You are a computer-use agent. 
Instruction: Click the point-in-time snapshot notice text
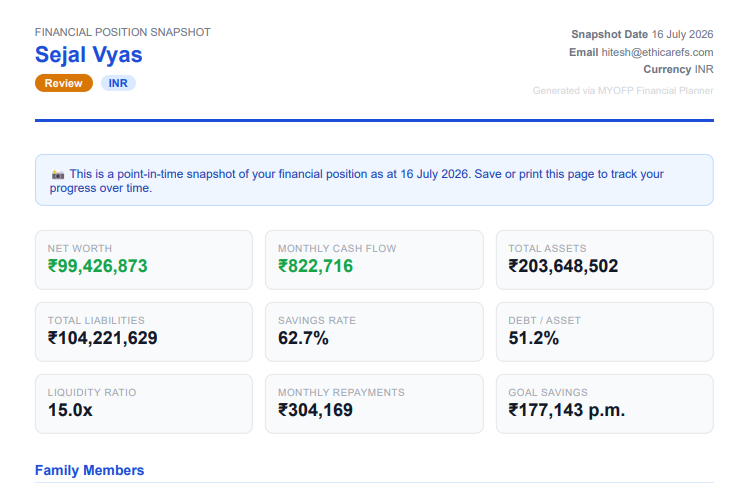tap(357, 181)
